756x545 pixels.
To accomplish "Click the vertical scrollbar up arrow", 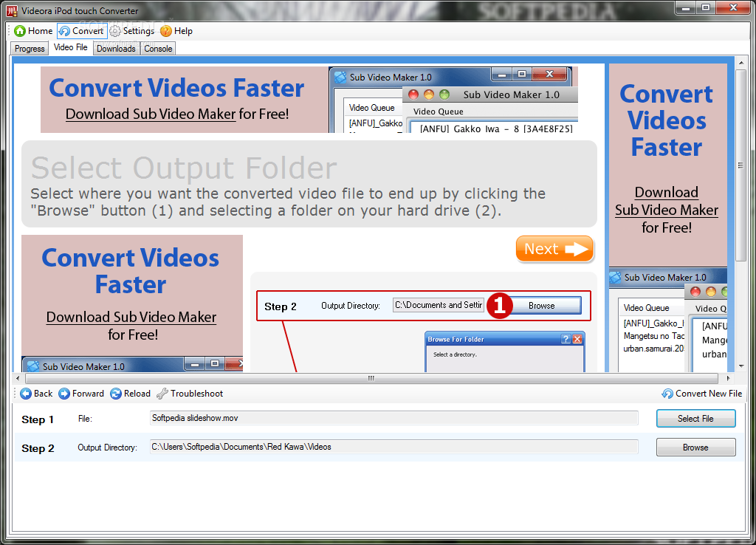I will point(740,62).
